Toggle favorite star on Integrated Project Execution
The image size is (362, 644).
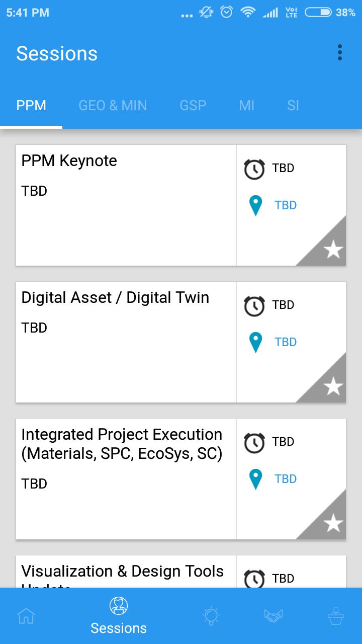[333, 523]
